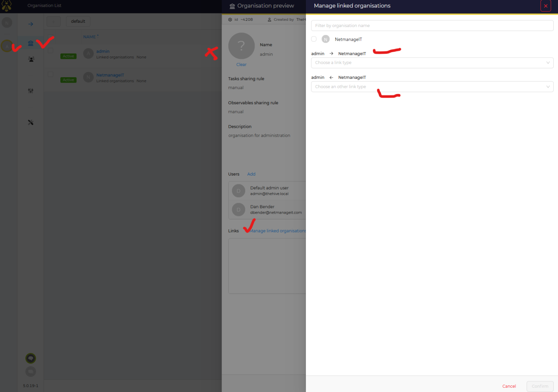Click the sliders settings icon in sidebar
This screenshot has width=558, height=392.
click(x=31, y=91)
